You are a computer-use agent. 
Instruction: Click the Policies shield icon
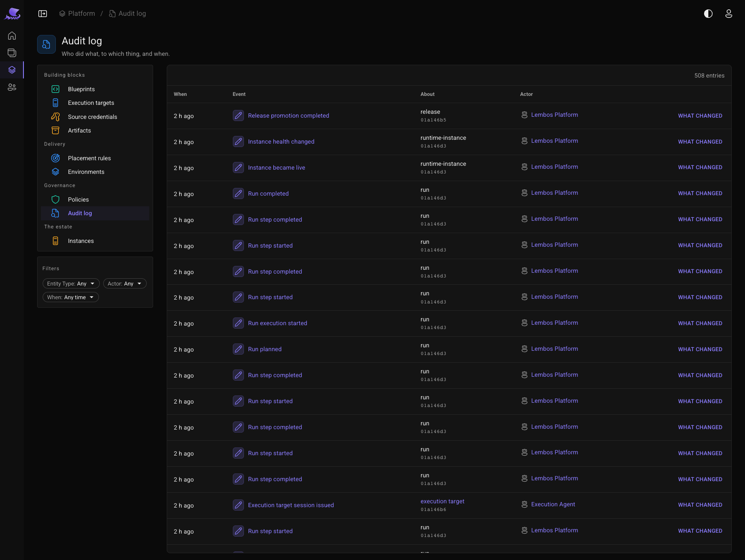point(55,199)
